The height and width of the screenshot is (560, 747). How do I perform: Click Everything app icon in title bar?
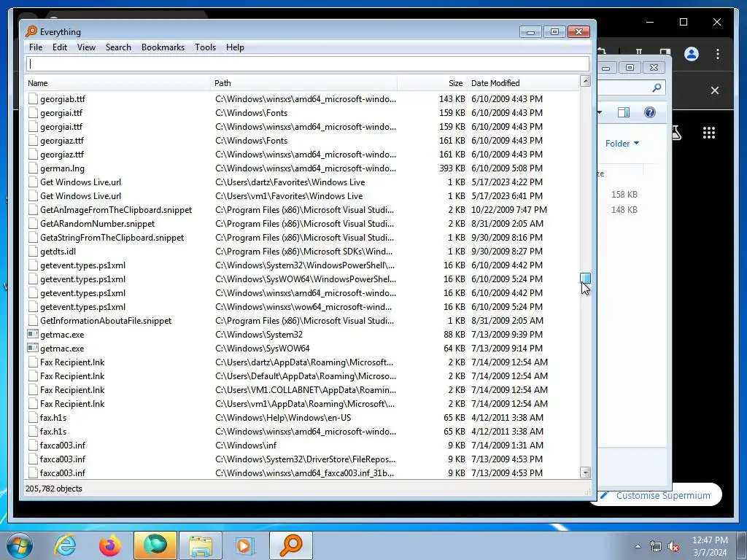point(31,31)
